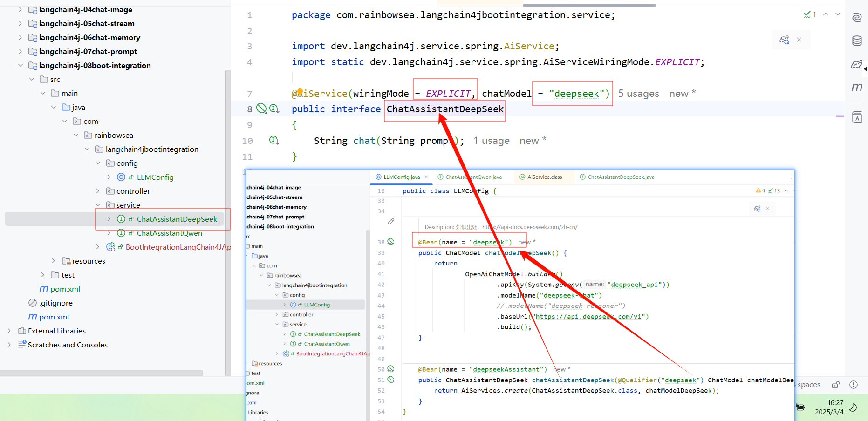The width and height of the screenshot is (868, 421).
Task: Open notifications via the exclamation status icon
Action: pyautogui.click(x=854, y=385)
